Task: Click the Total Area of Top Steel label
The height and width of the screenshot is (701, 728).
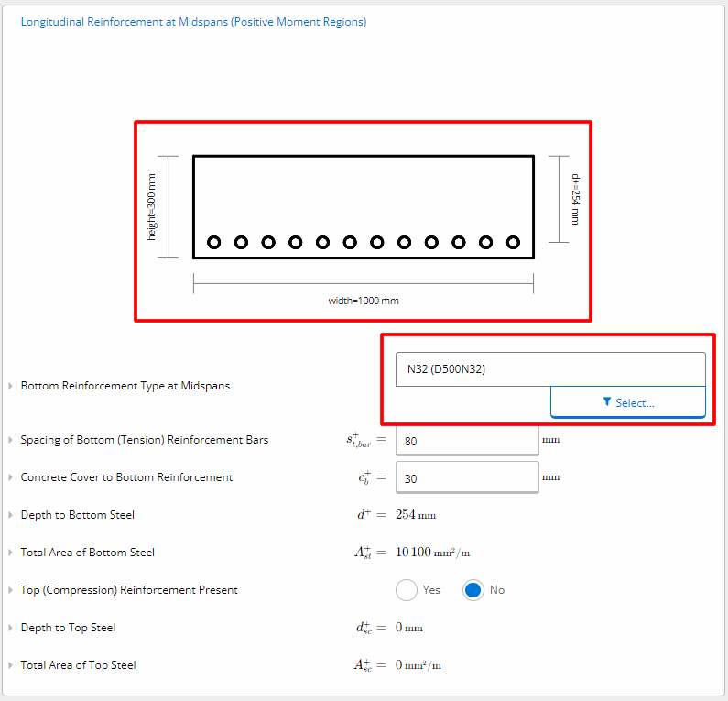Action: click(79, 665)
